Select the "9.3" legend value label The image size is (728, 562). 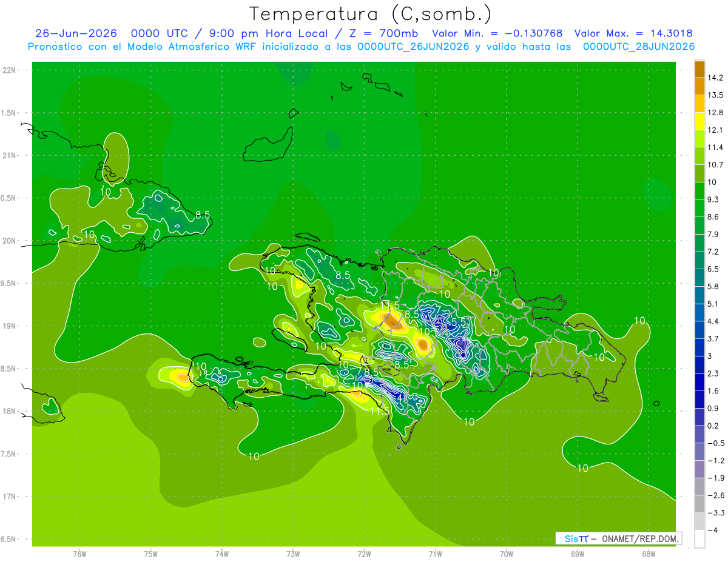tap(713, 199)
